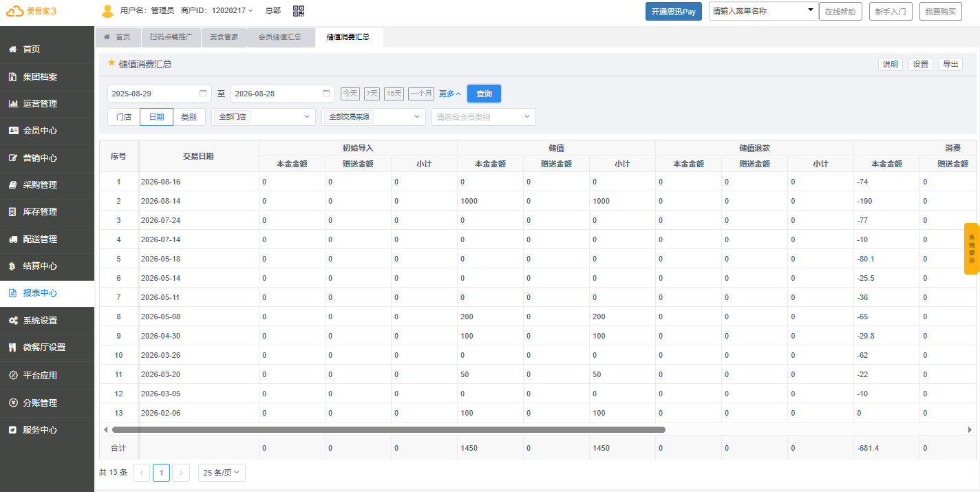Choose the 今天 quick range
The image size is (980, 492).
350,94
